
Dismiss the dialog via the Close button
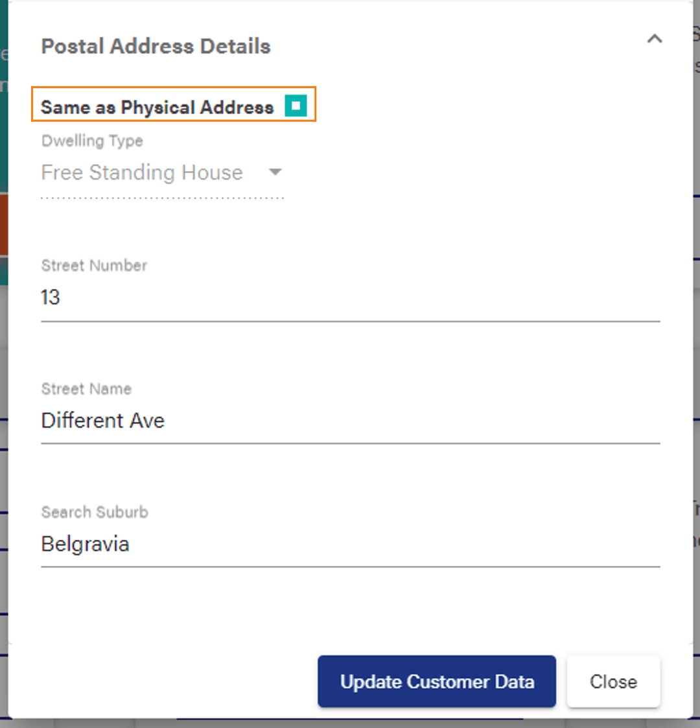(x=613, y=681)
